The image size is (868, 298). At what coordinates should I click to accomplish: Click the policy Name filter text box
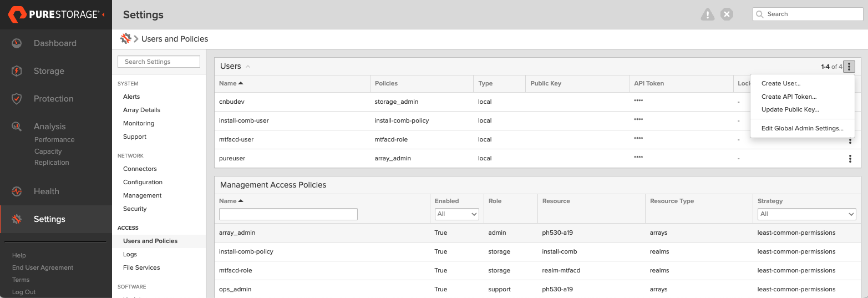(288, 214)
